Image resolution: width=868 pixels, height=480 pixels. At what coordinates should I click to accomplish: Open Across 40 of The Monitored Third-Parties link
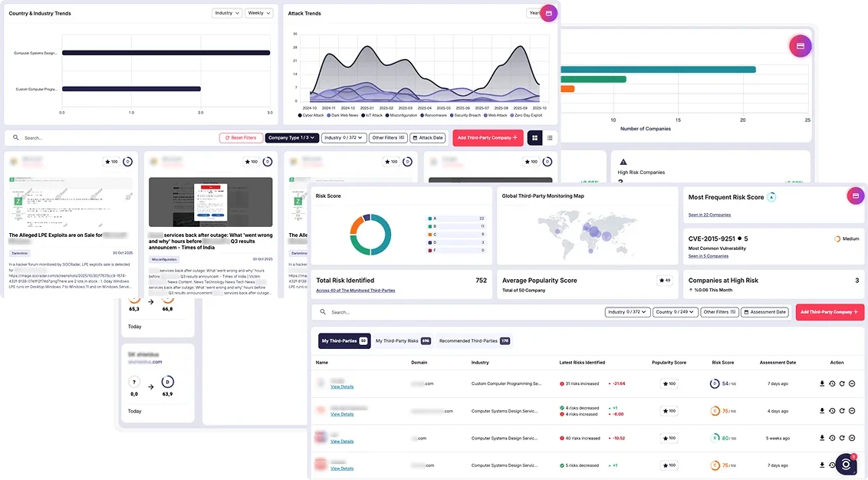point(355,291)
